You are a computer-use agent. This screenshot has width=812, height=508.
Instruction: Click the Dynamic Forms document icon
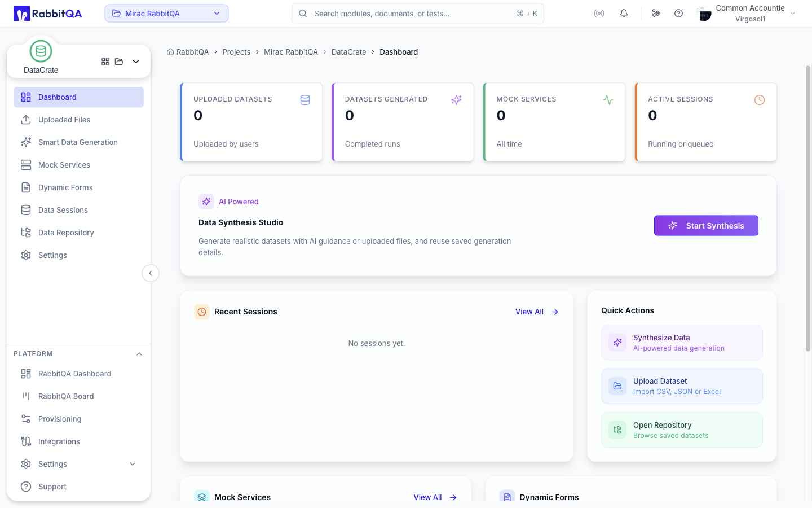[x=507, y=497]
